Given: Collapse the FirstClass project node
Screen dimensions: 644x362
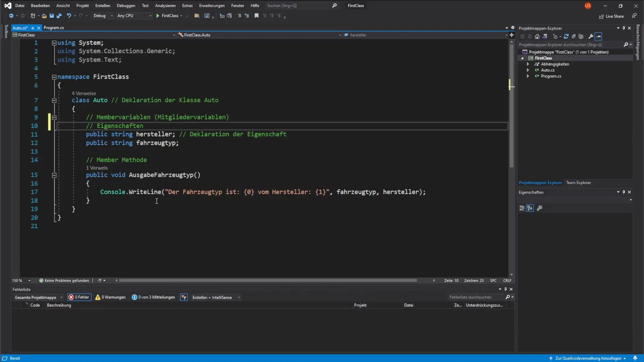Looking at the screenshot, I should [x=522, y=58].
